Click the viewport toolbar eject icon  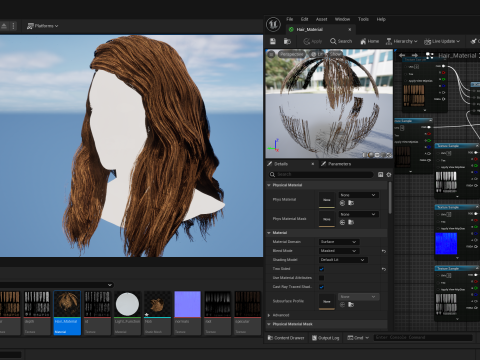pyautogui.click(x=4, y=26)
